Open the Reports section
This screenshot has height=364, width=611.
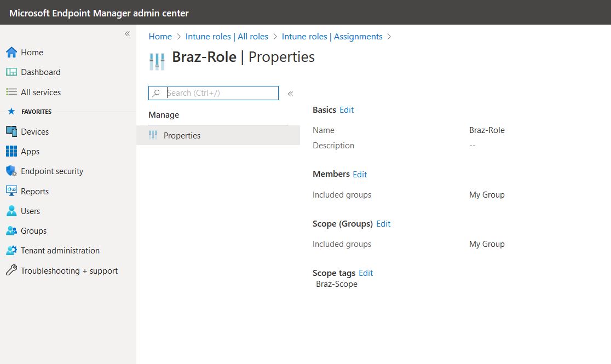pyautogui.click(x=11, y=190)
